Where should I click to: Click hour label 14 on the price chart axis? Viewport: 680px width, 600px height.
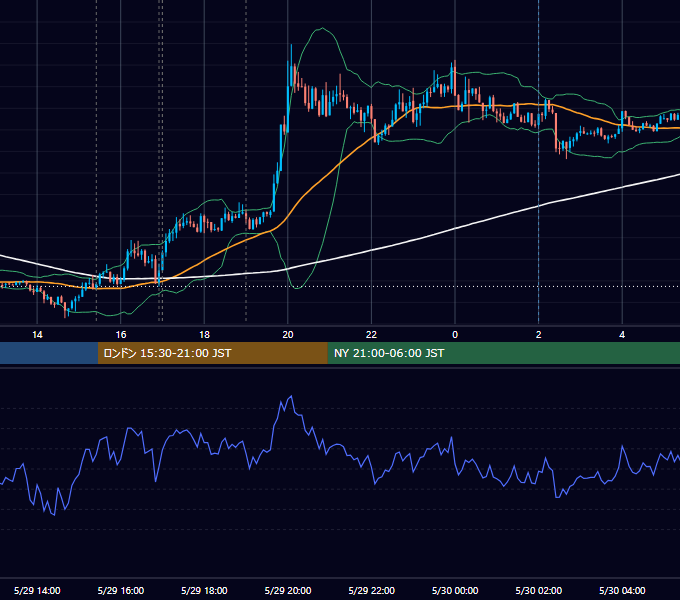click(x=37, y=335)
